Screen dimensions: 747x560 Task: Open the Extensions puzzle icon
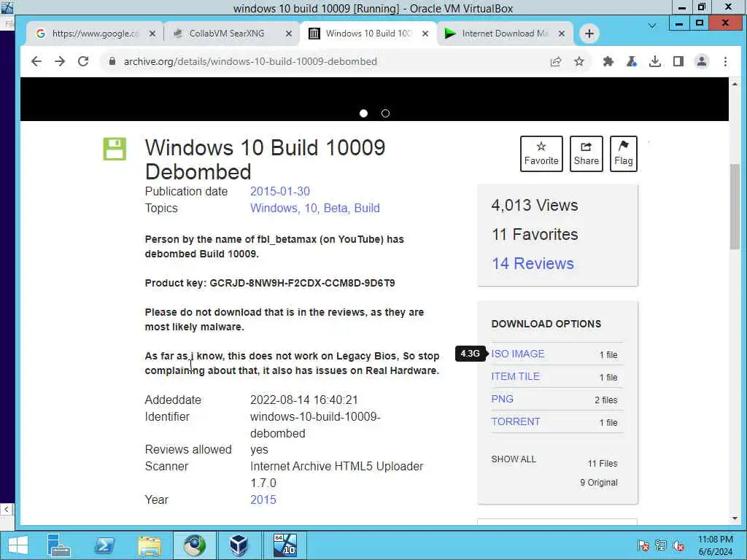point(608,61)
